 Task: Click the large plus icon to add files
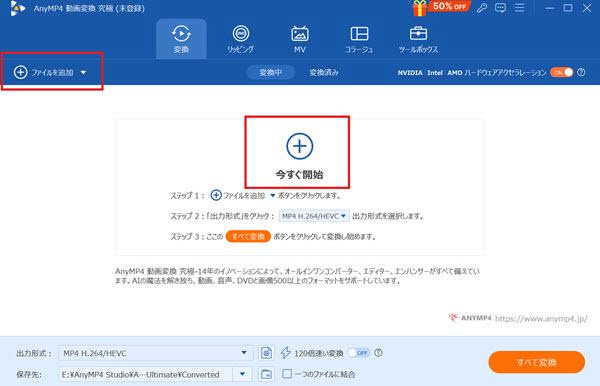click(300, 146)
